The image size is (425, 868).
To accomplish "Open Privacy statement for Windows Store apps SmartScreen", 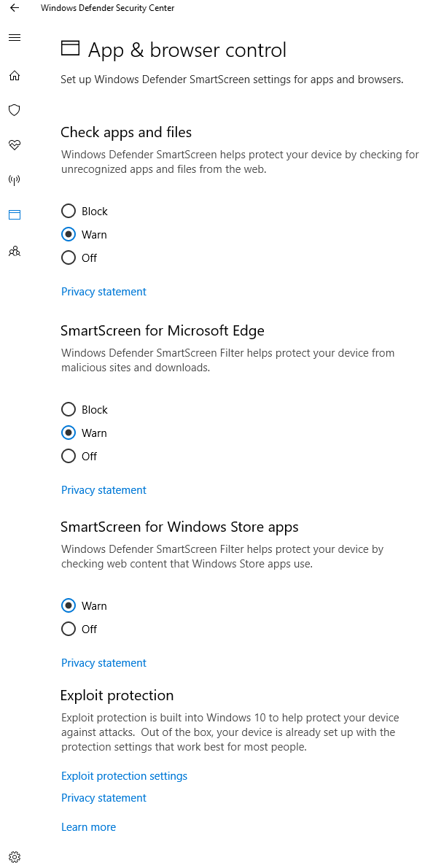I will point(104,662).
